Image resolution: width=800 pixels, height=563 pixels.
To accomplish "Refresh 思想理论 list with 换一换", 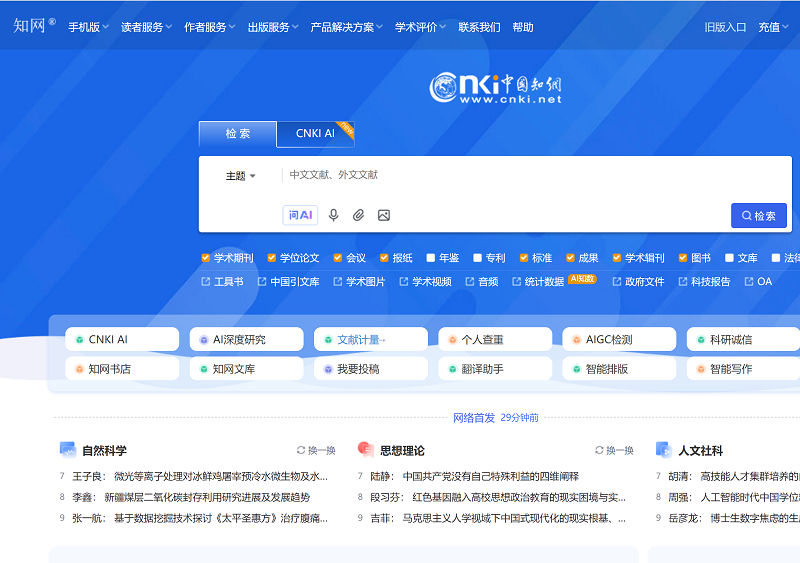I will pyautogui.click(x=614, y=450).
